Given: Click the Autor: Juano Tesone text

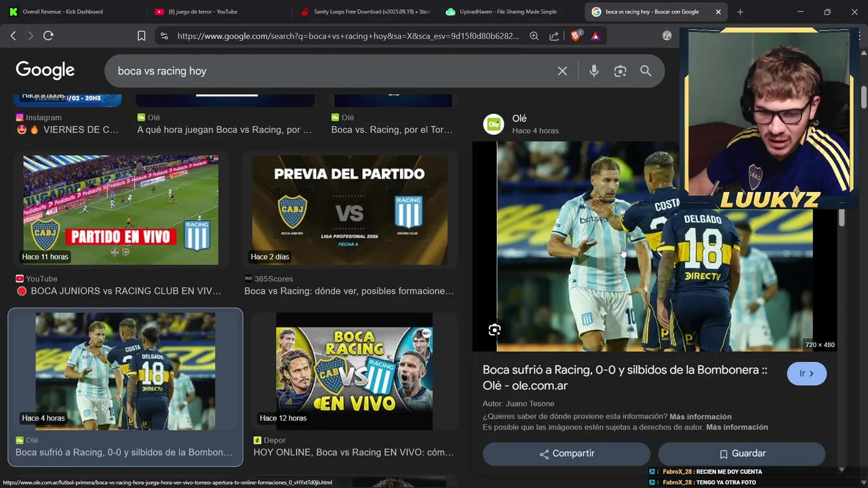Looking at the screenshot, I should coord(517,404).
